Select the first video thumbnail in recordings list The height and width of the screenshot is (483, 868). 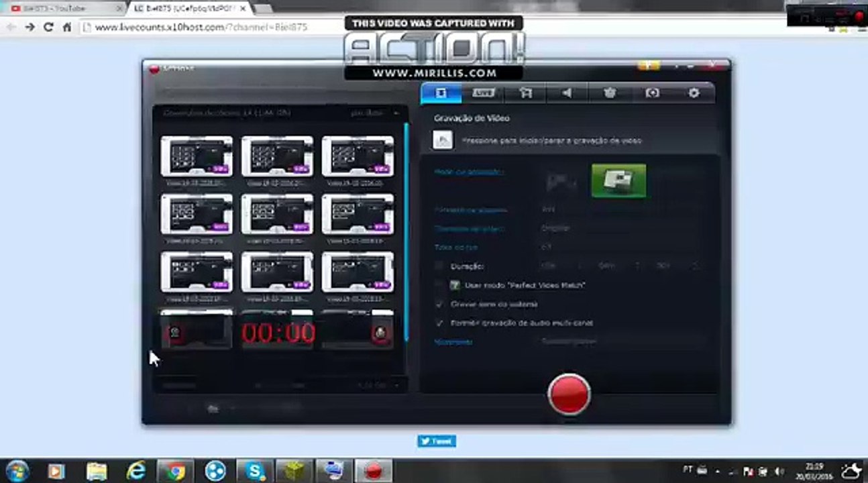197,156
